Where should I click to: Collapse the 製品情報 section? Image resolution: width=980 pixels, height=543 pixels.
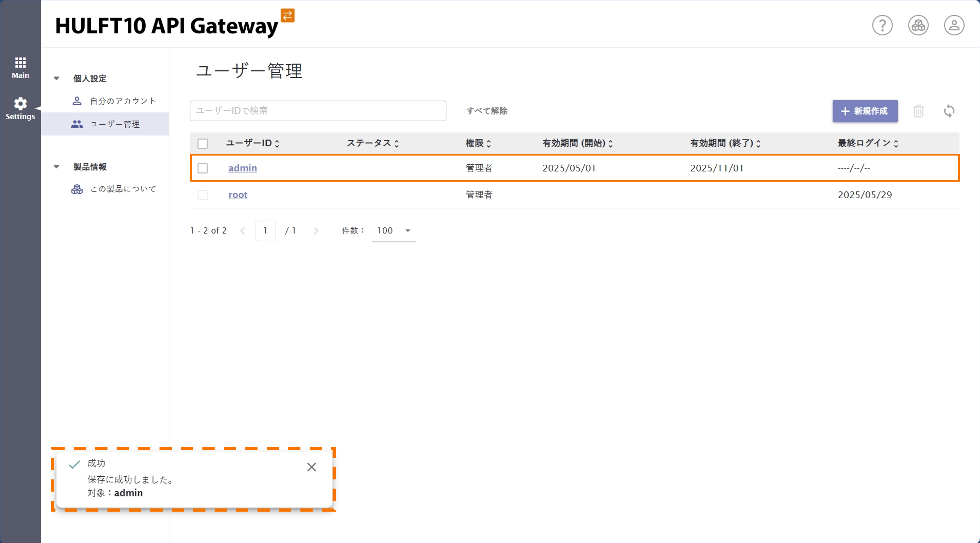click(56, 167)
